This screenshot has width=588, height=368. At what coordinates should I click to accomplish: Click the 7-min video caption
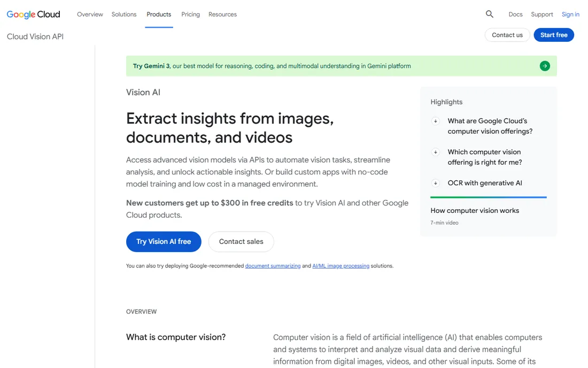pyautogui.click(x=444, y=223)
